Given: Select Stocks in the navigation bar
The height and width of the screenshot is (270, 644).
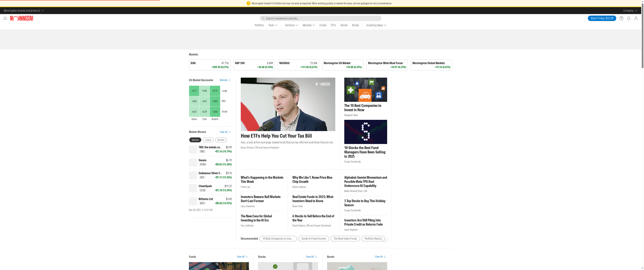Looking at the screenshot, I should [344, 25].
